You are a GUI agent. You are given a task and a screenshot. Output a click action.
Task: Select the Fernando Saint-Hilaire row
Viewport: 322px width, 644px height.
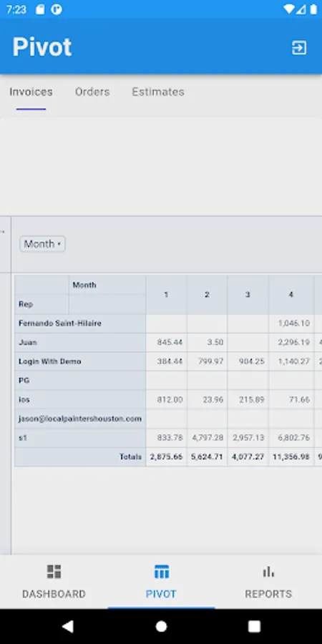click(80, 323)
